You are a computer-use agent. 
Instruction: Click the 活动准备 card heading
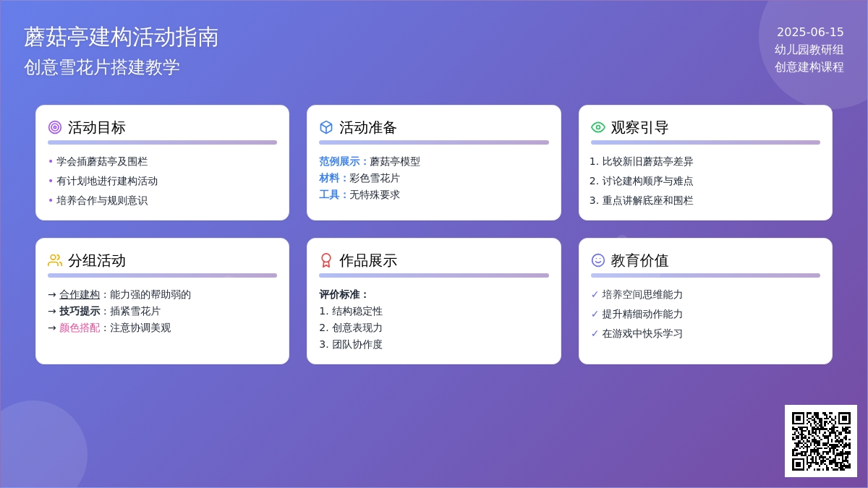click(x=368, y=127)
